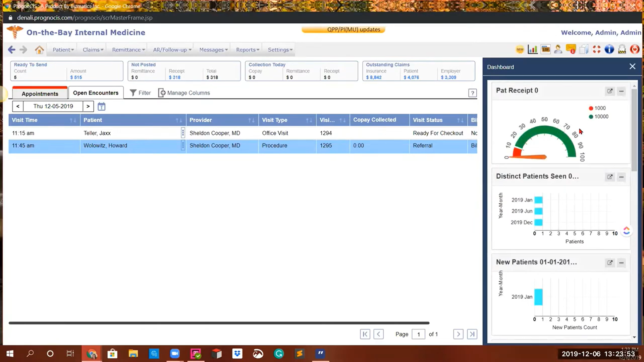Switch to the Open Encounters tab
The image size is (644, 362).
click(96, 93)
